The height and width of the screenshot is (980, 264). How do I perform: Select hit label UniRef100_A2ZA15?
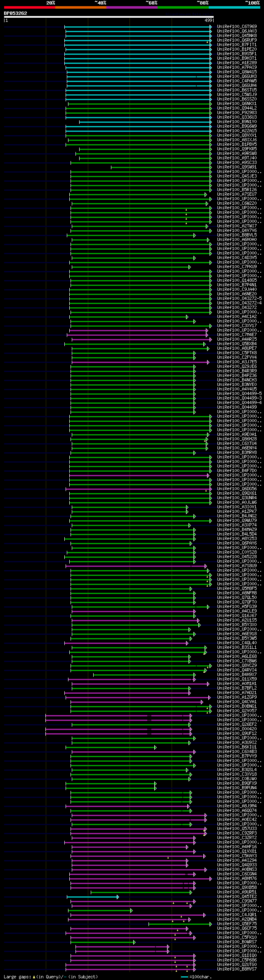click(x=237, y=131)
